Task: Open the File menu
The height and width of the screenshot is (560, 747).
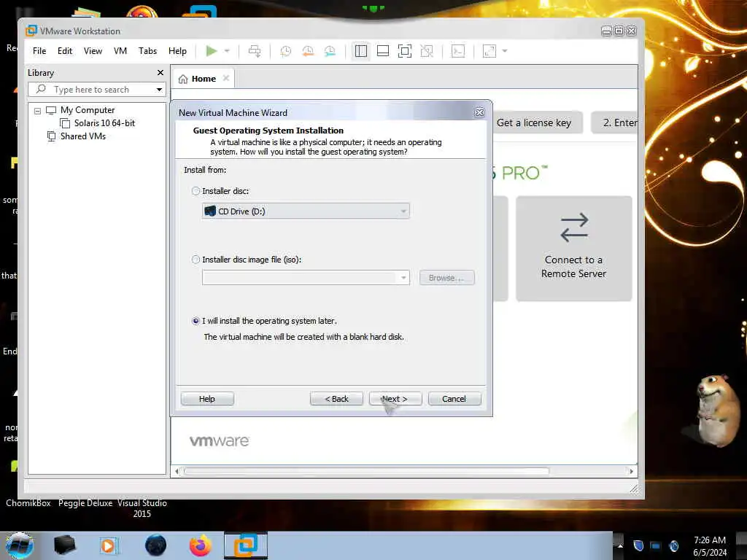Action: [39, 51]
